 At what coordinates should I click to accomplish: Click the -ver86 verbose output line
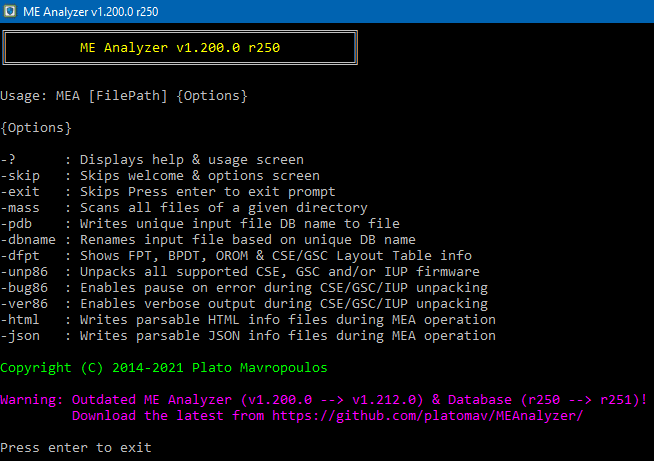[244, 304]
